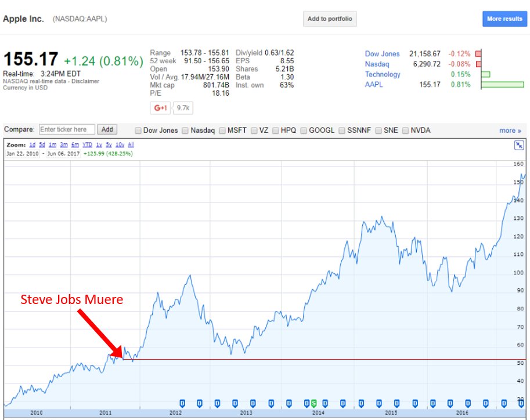
Task: Click 2014 on the timeline strip
Action: tap(318, 412)
